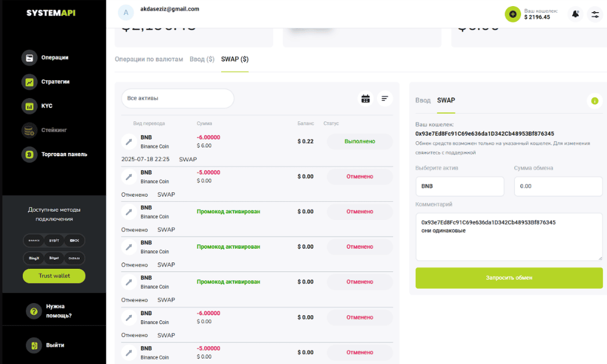Viewport: 607px width, 364px height.
Task: Click the Сумма обмена input field
Action: [558, 186]
